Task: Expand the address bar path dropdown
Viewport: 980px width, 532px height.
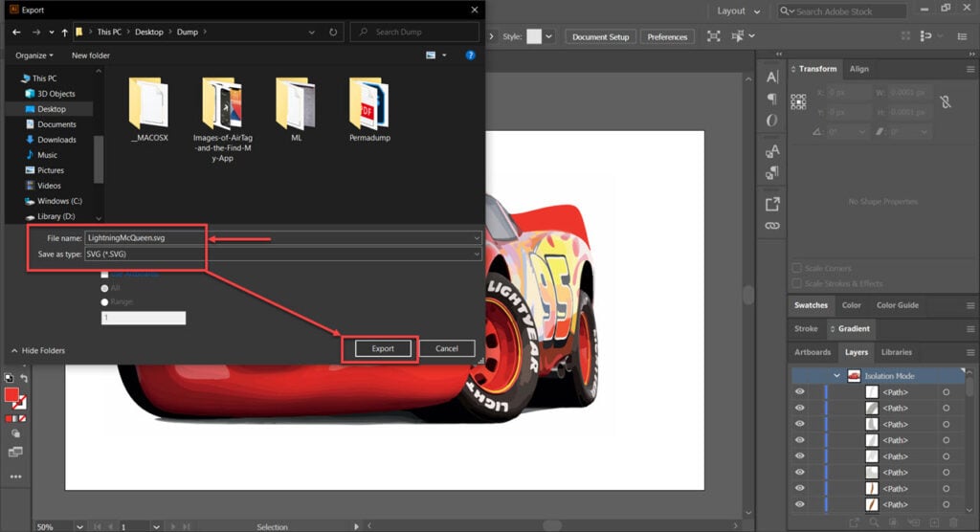Action: click(311, 32)
